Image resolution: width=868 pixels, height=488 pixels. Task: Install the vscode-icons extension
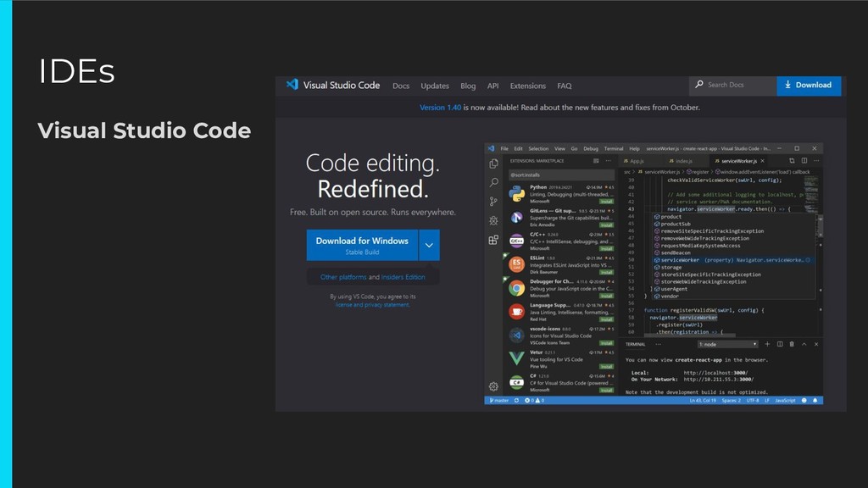click(607, 343)
